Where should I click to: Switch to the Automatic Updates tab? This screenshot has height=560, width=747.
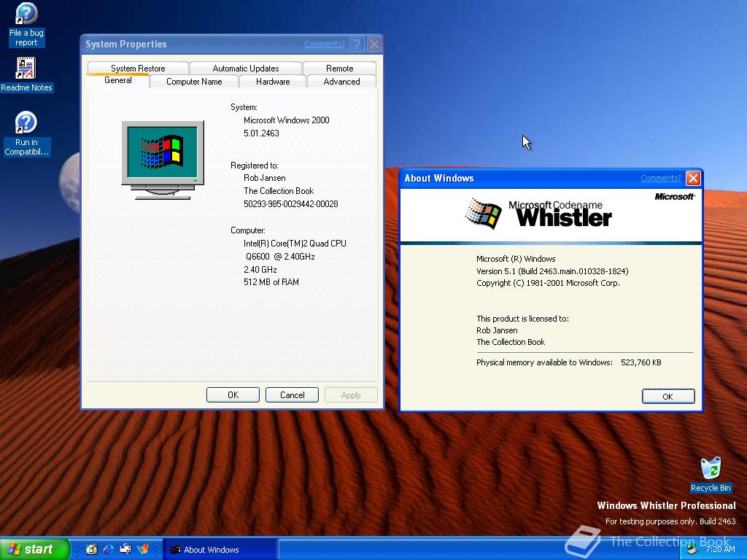pyautogui.click(x=246, y=68)
